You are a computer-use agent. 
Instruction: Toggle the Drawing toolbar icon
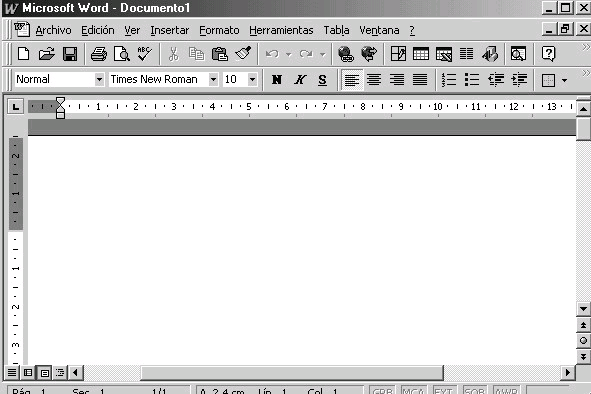[x=490, y=54]
